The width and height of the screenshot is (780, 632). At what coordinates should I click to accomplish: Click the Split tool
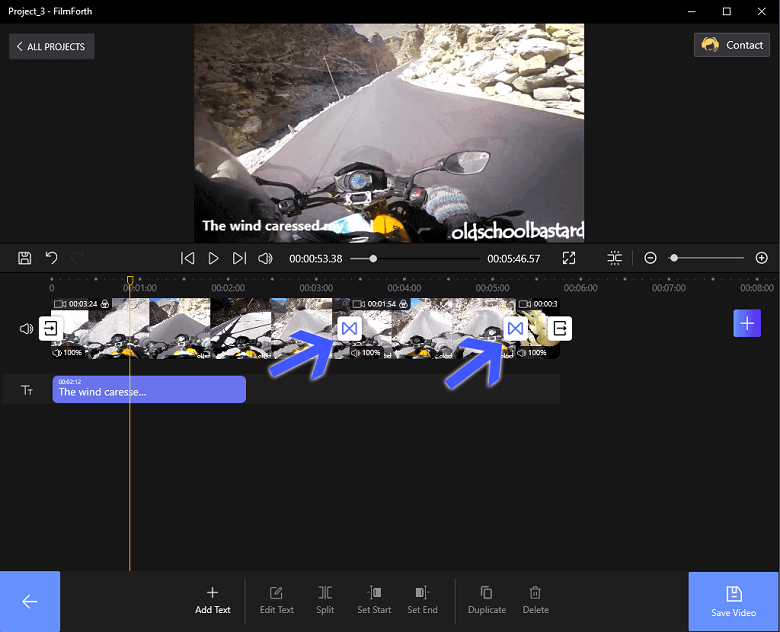(325, 600)
